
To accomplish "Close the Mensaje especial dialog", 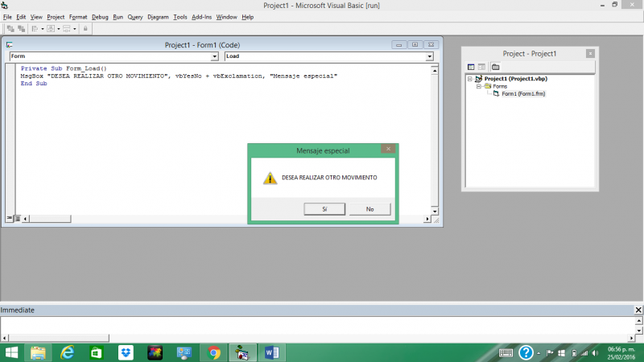I will (388, 149).
